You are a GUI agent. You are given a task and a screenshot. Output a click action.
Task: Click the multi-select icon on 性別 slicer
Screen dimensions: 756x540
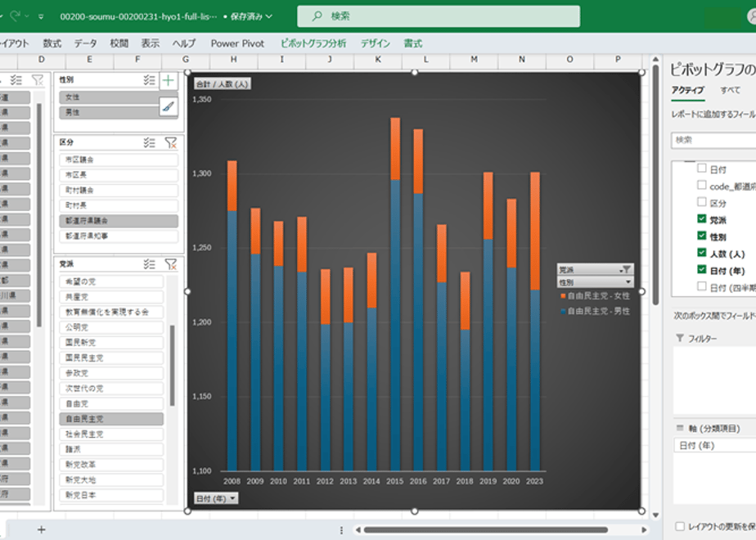pos(149,80)
